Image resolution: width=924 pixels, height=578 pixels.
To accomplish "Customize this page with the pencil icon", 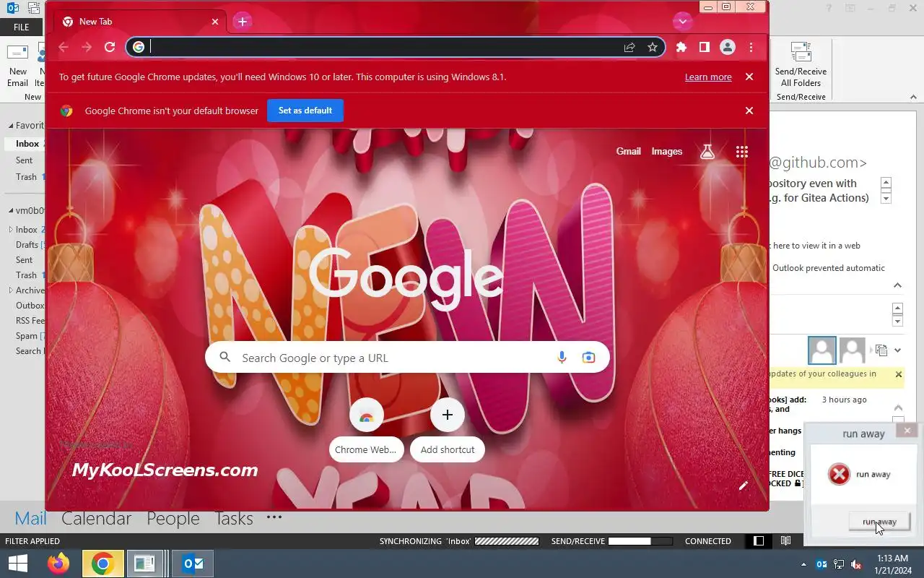I will click(x=744, y=486).
